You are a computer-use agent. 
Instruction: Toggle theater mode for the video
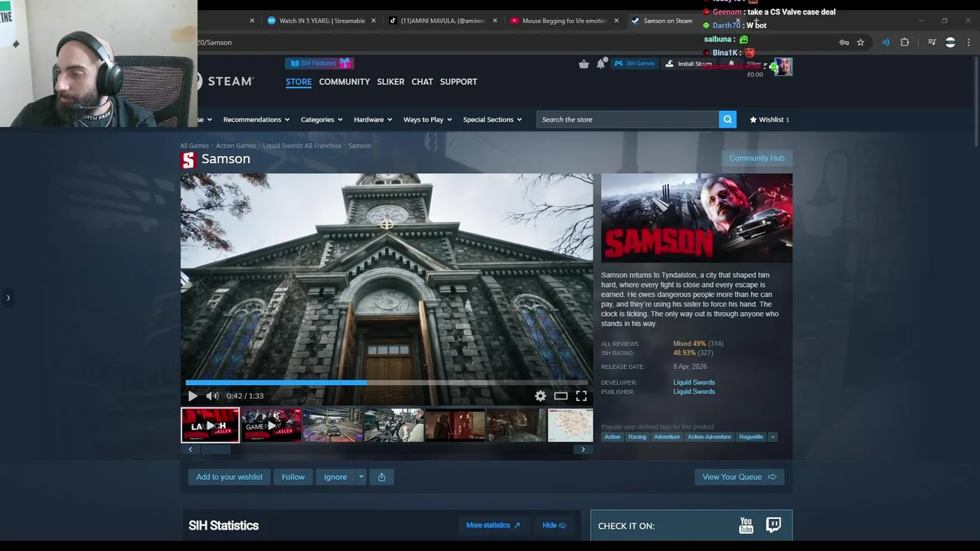pos(560,396)
